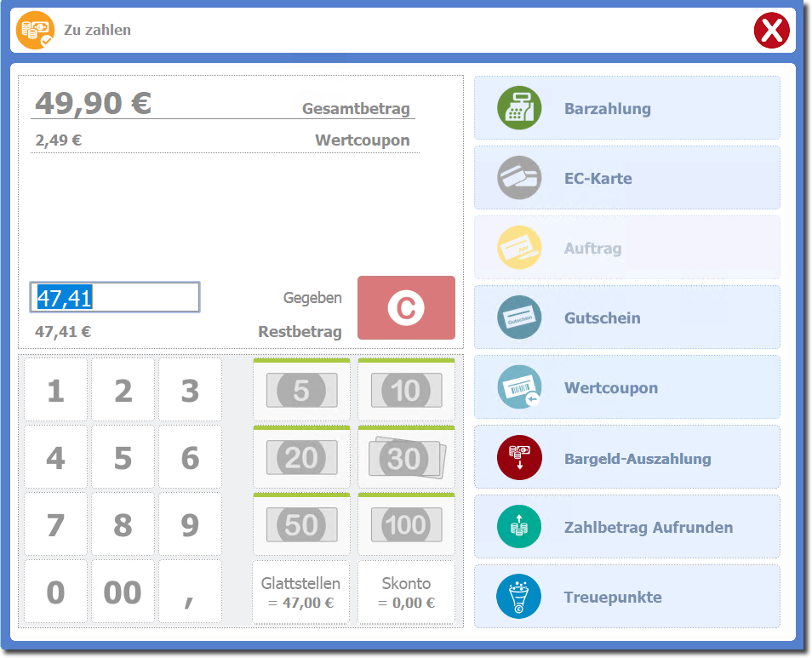Image resolution: width=812 pixels, height=658 pixels.
Task: Choose EC-Karte card payment icon
Action: pos(519,178)
